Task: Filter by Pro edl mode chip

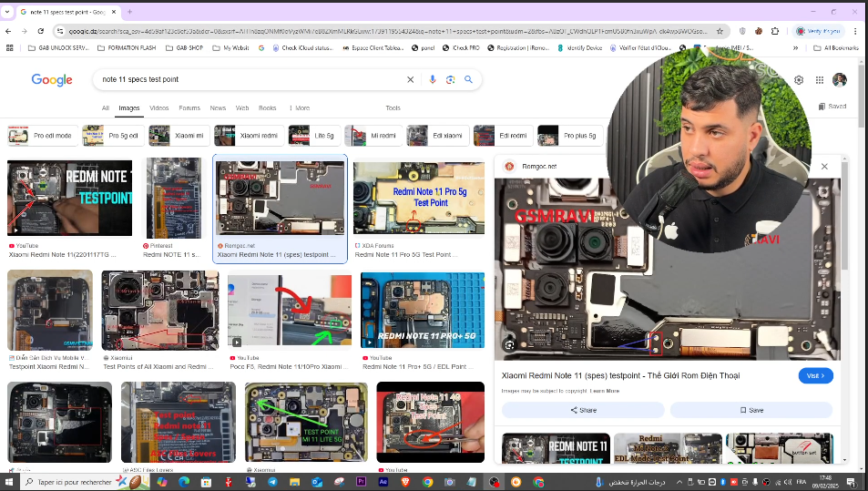Action: coord(42,136)
